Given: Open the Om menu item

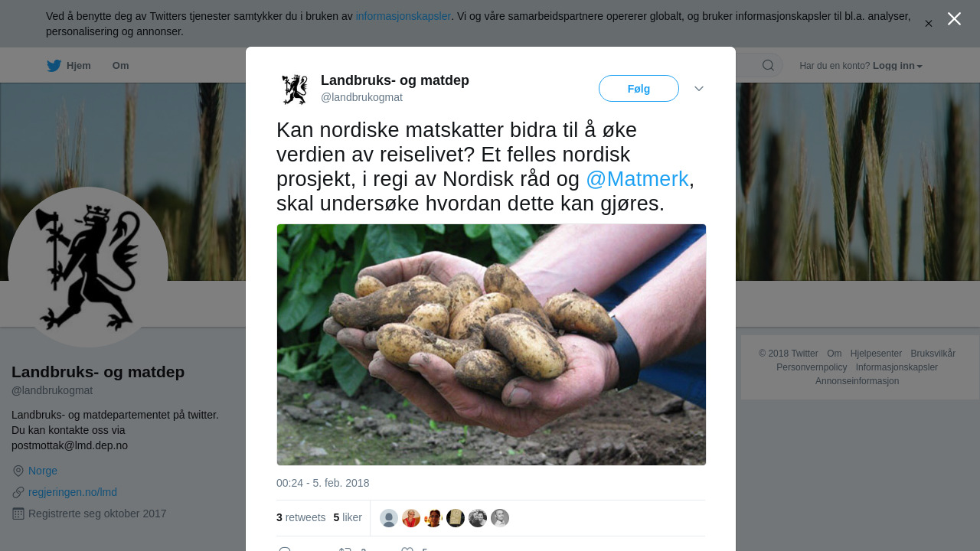Looking at the screenshot, I should 120,66.
